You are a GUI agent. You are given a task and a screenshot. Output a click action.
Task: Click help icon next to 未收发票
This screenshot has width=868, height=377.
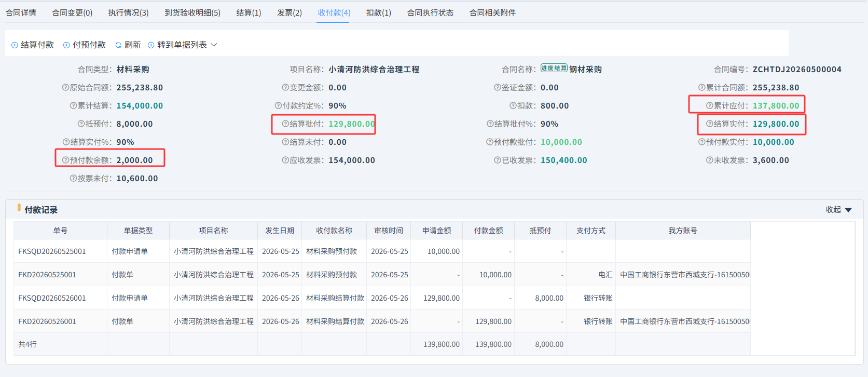(710, 160)
